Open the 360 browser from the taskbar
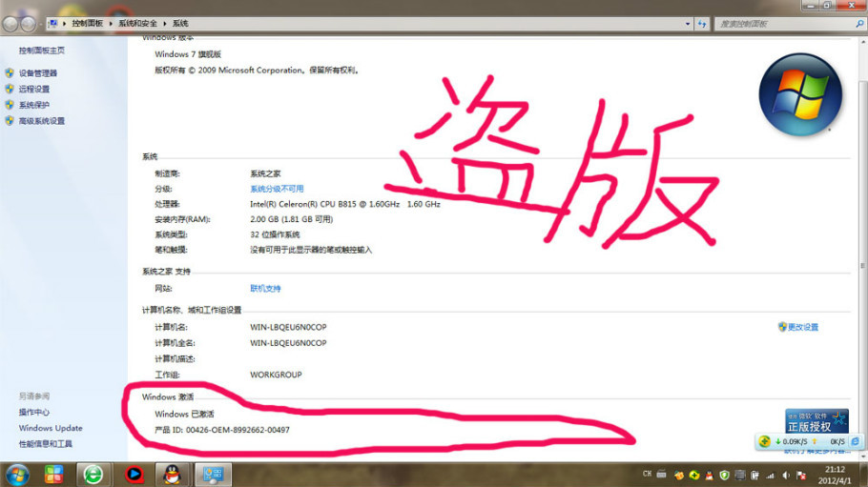Viewport: 868px width, 487px height. (93, 474)
